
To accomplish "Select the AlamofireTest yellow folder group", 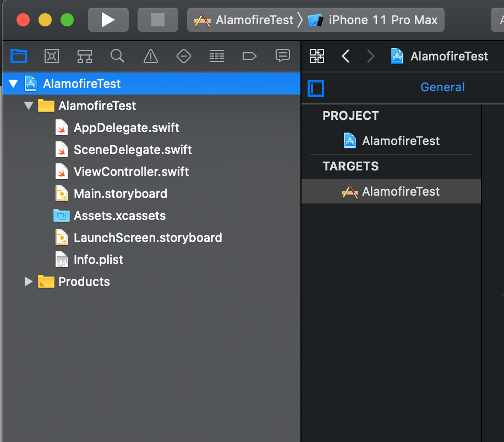I will tap(151, 106).
